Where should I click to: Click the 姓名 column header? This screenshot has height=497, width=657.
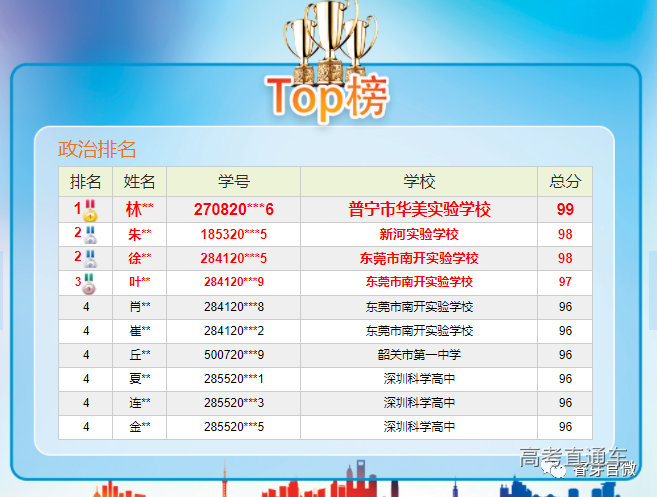tap(139, 182)
